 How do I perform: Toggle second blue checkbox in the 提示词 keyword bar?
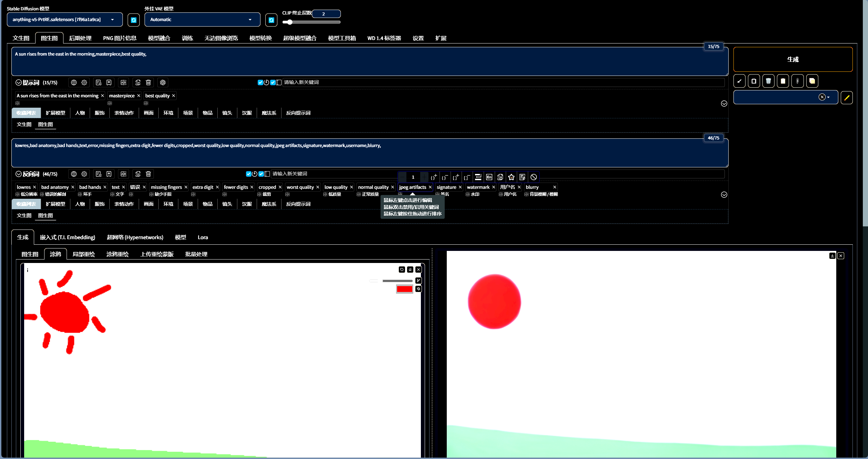pos(273,82)
